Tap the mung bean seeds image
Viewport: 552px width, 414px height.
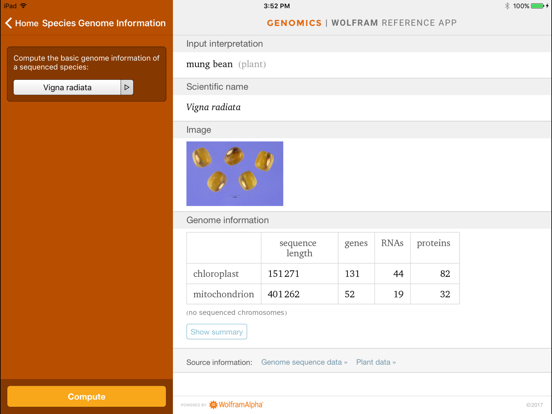tap(234, 174)
